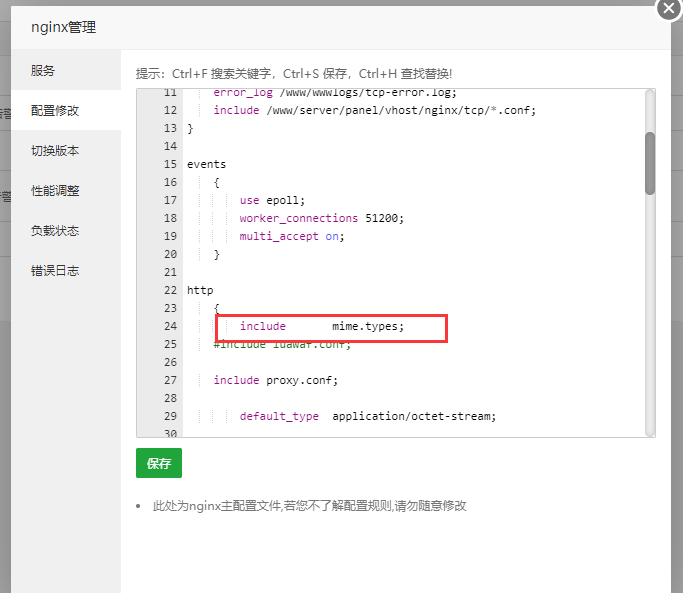The image size is (683, 593).
Task: Open the 服务 tab
Action: click(66, 70)
